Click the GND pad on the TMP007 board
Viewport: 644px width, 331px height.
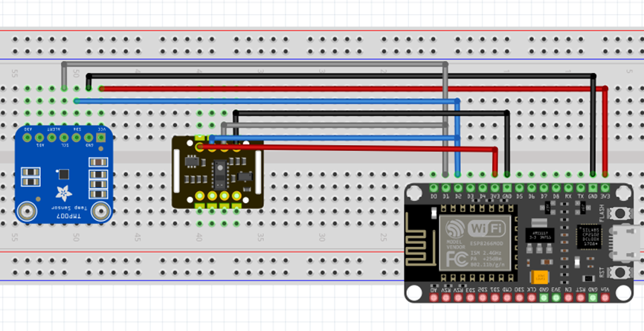88,138
